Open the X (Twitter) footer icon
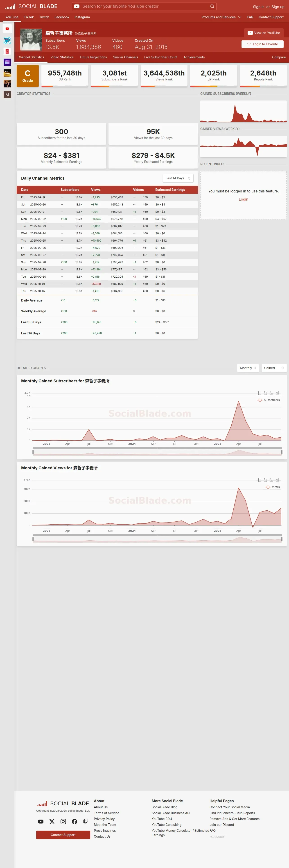Screen dimensions: 289x868 52,822
